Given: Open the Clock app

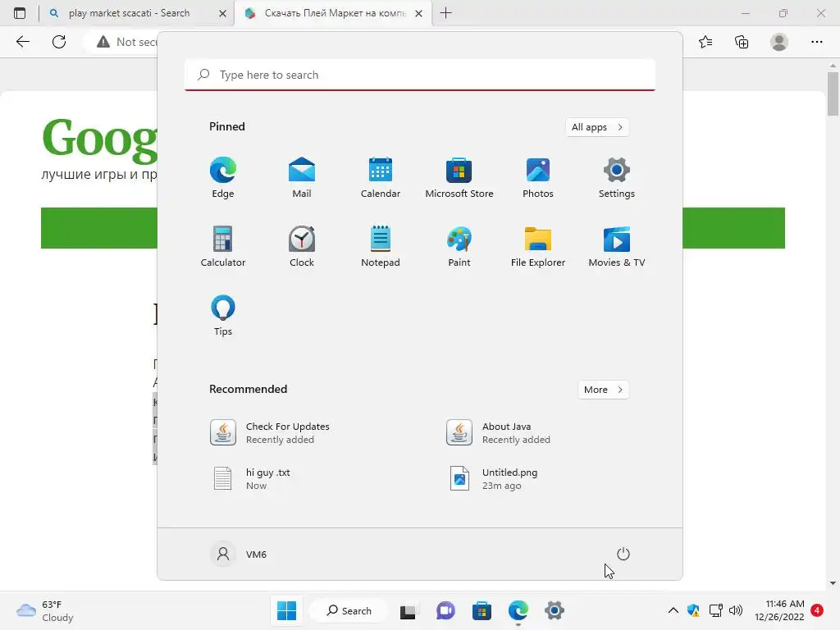Looking at the screenshot, I should click(x=302, y=246).
